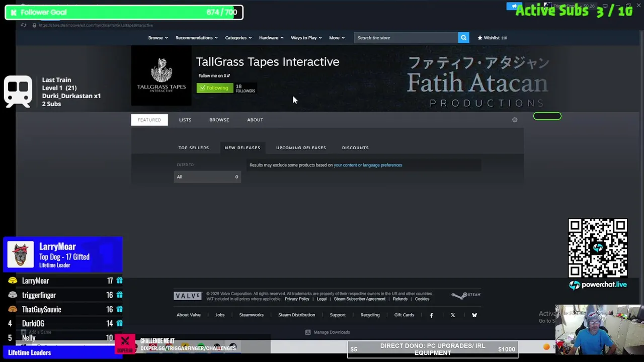
Task: Open content or language preferences link
Action: point(368,165)
